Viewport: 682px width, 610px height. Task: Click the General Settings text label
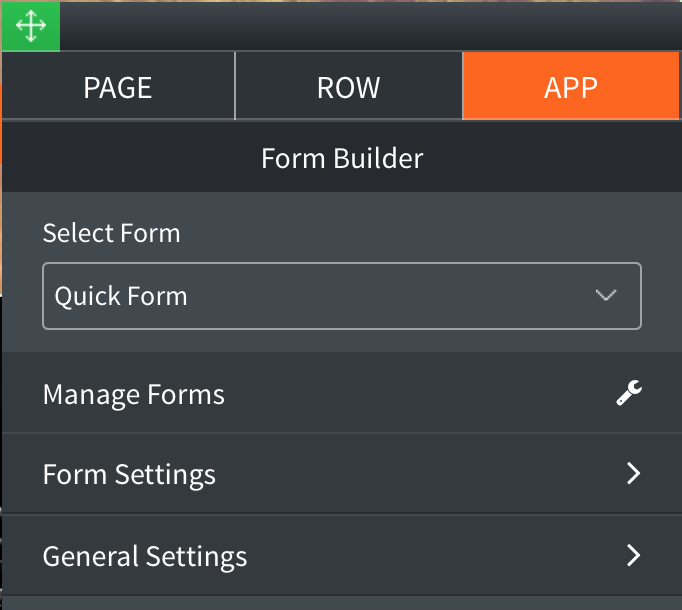point(145,556)
